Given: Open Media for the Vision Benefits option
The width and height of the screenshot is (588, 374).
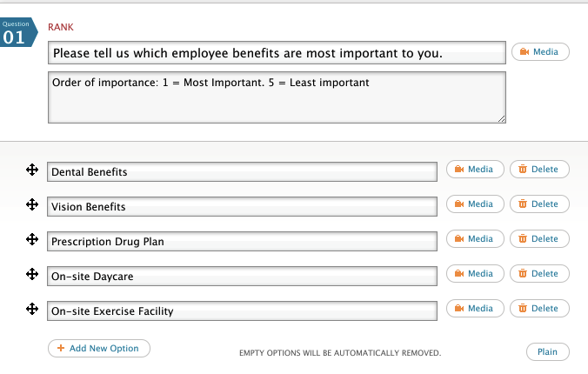Looking at the screenshot, I should pos(474,204).
